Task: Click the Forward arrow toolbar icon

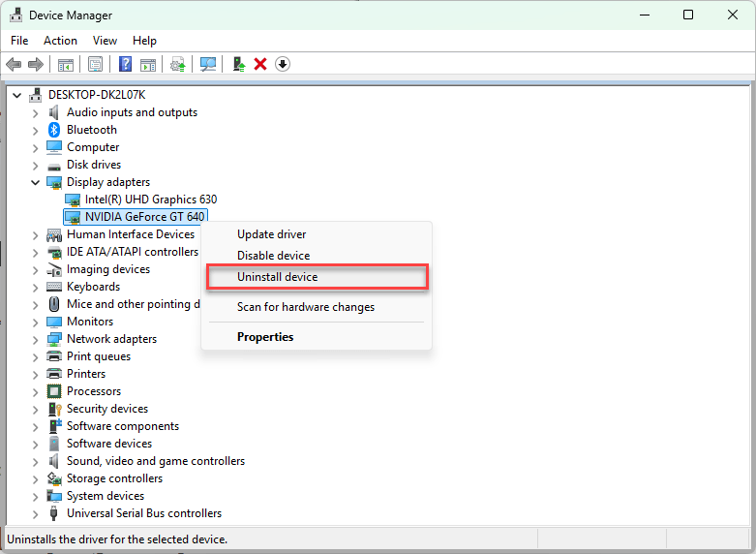Action: point(36,64)
